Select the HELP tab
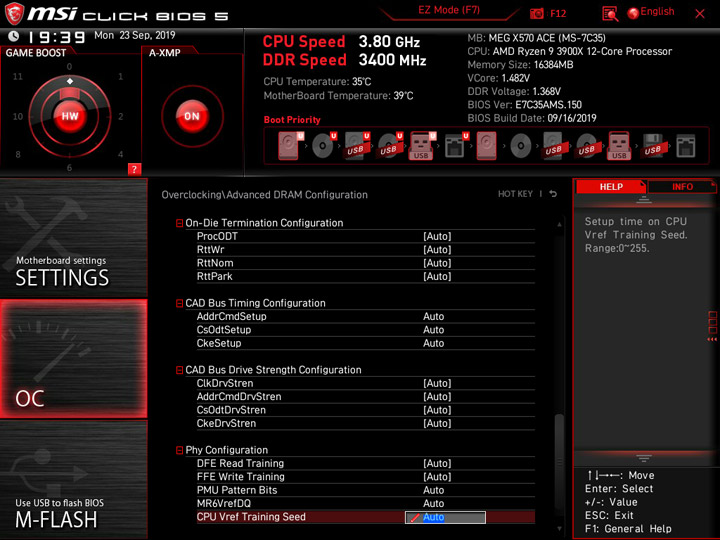This screenshot has width=720, height=540. pos(611,187)
